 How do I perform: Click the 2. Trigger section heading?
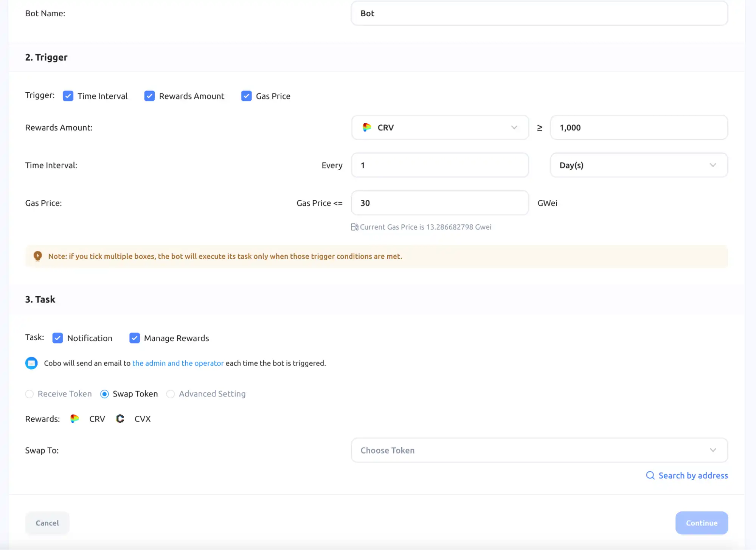pos(46,57)
